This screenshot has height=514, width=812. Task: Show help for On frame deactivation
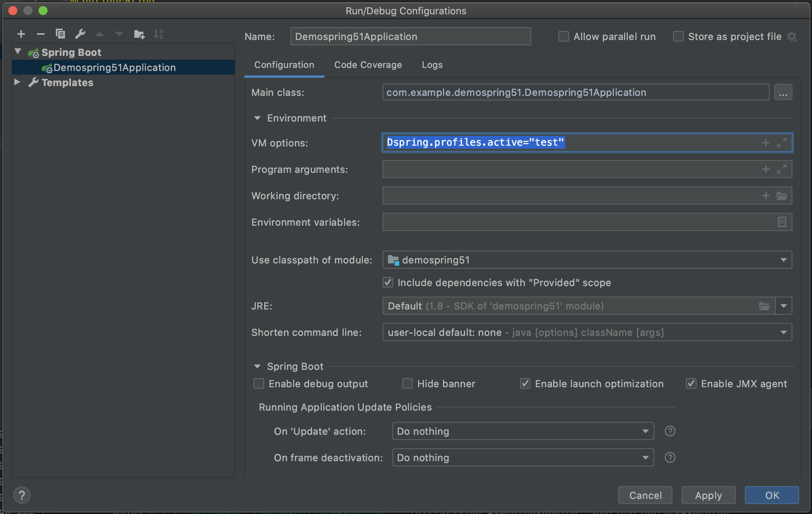tap(670, 457)
